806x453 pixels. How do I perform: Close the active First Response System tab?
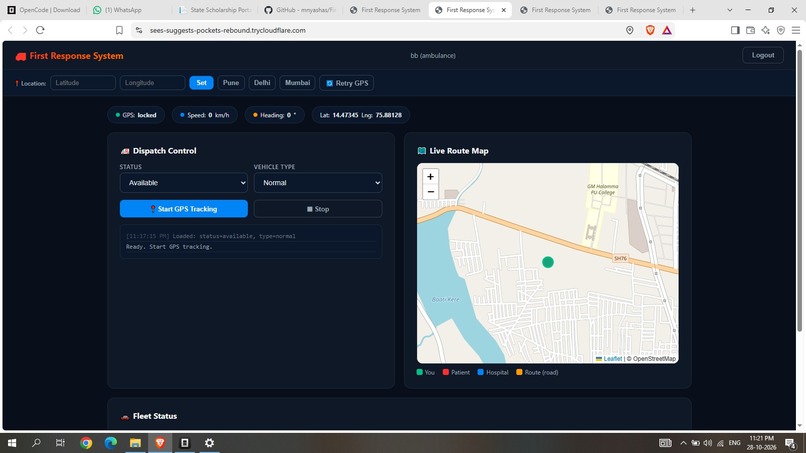(504, 10)
